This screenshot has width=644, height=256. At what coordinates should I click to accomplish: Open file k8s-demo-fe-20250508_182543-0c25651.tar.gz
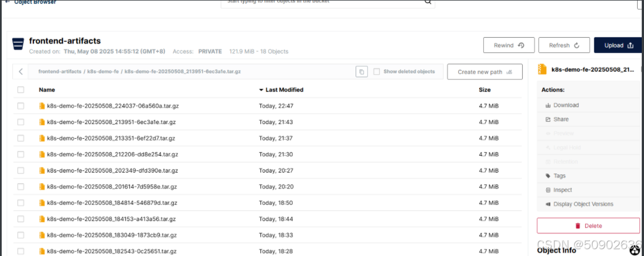[112, 251]
